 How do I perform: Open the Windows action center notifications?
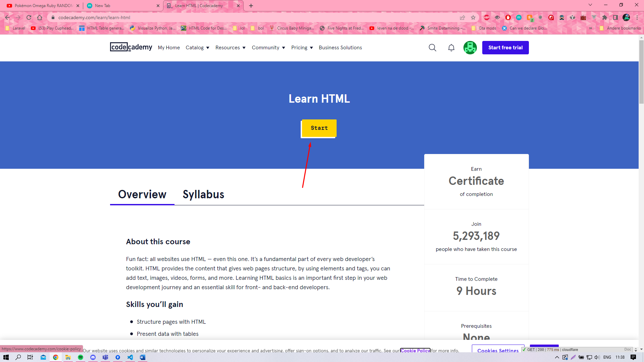pyautogui.click(x=633, y=357)
